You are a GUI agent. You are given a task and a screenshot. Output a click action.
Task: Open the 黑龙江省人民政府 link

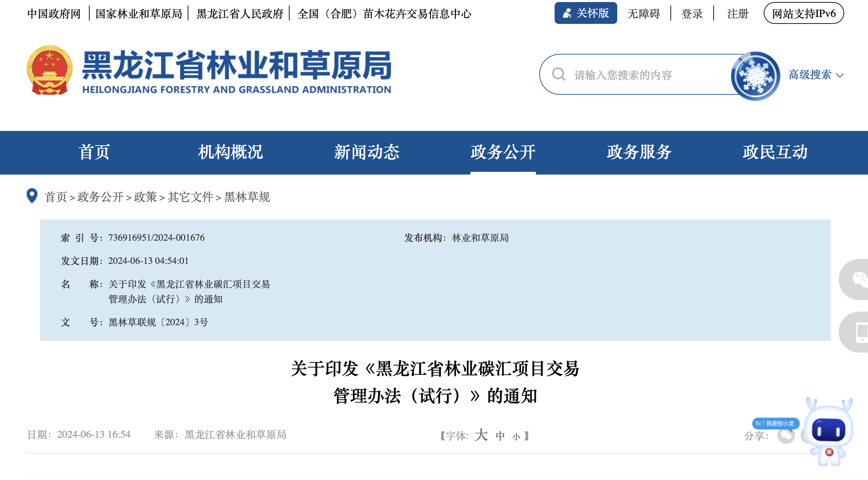(x=240, y=14)
